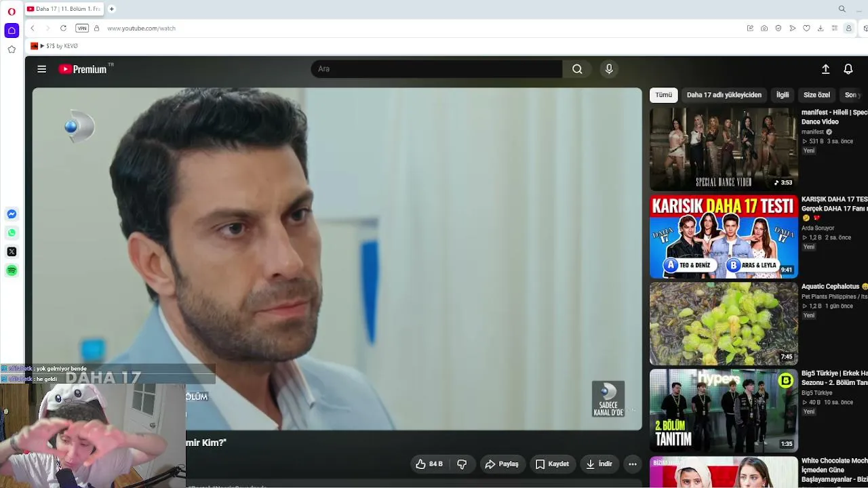Select the 'Tümü' filter chip
The height and width of the screenshot is (488, 868).
pos(664,95)
